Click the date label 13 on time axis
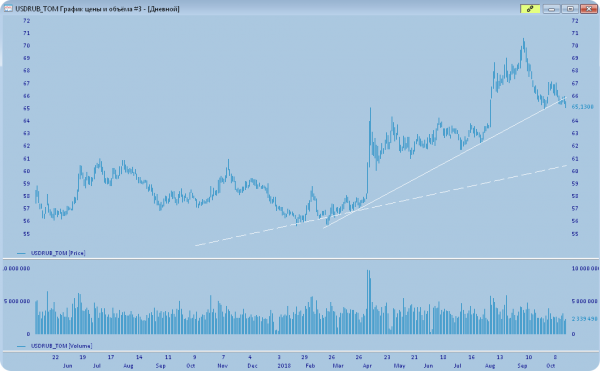This screenshot has height=371, width=600. pyautogui.click(x=500, y=357)
